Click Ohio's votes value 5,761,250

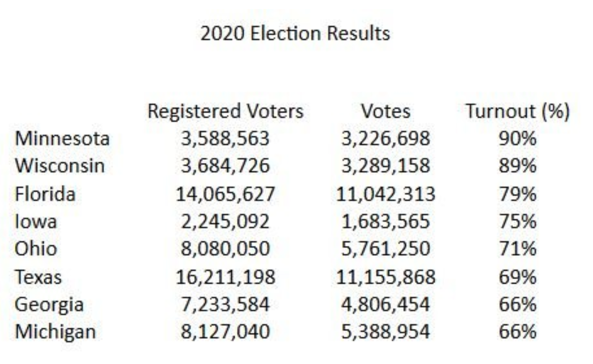385,249
